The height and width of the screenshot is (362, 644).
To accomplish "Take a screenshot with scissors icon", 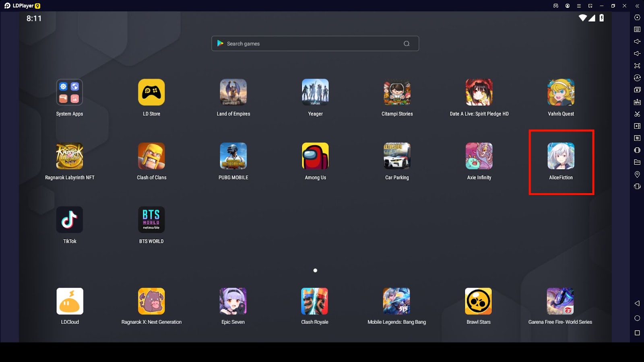I will pyautogui.click(x=637, y=114).
